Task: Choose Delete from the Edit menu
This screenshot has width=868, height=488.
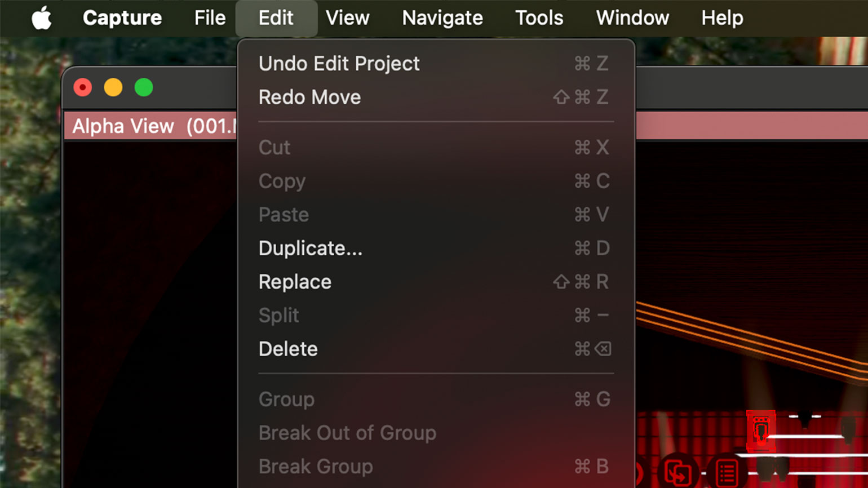Action: (x=288, y=349)
